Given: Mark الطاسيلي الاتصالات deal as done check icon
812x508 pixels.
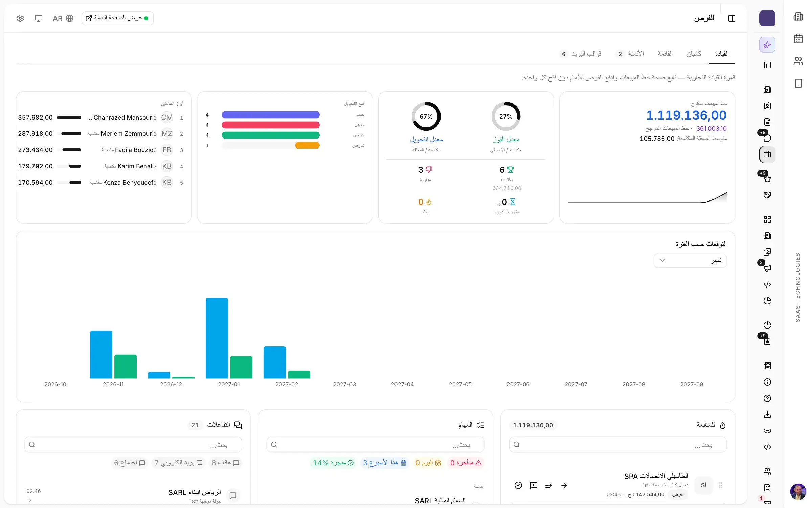Looking at the screenshot, I should click(x=518, y=485).
